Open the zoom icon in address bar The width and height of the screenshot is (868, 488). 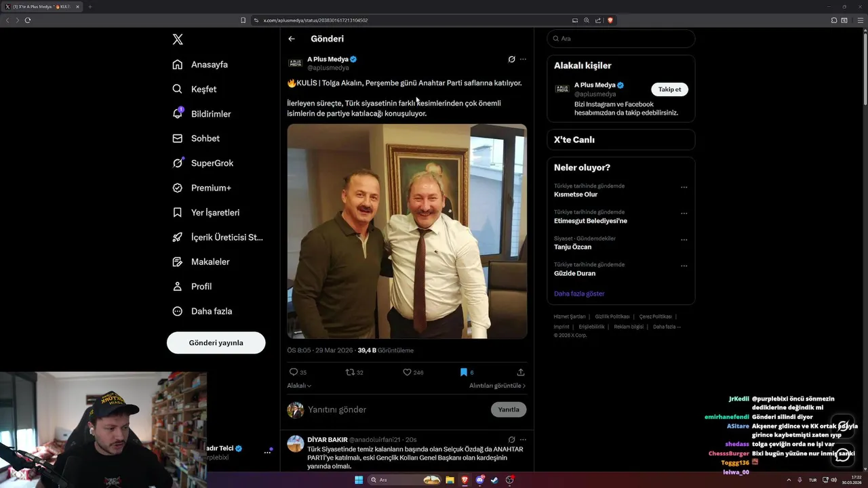tap(587, 20)
